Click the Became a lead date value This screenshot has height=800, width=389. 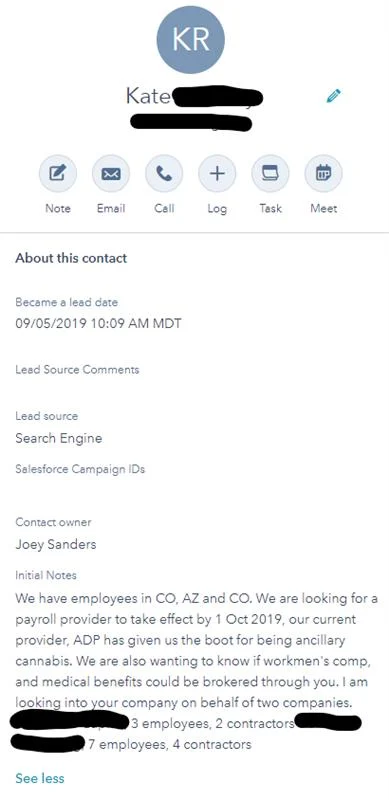pos(98,323)
